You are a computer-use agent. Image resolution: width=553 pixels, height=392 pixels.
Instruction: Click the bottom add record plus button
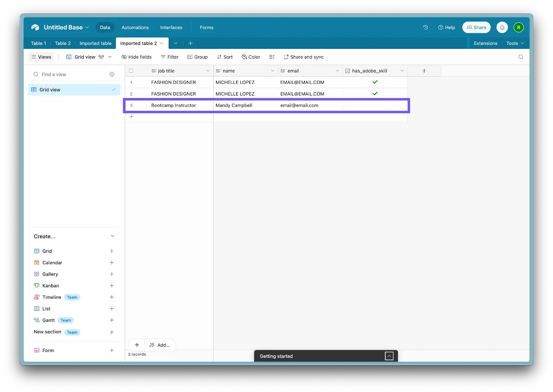(x=137, y=345)
